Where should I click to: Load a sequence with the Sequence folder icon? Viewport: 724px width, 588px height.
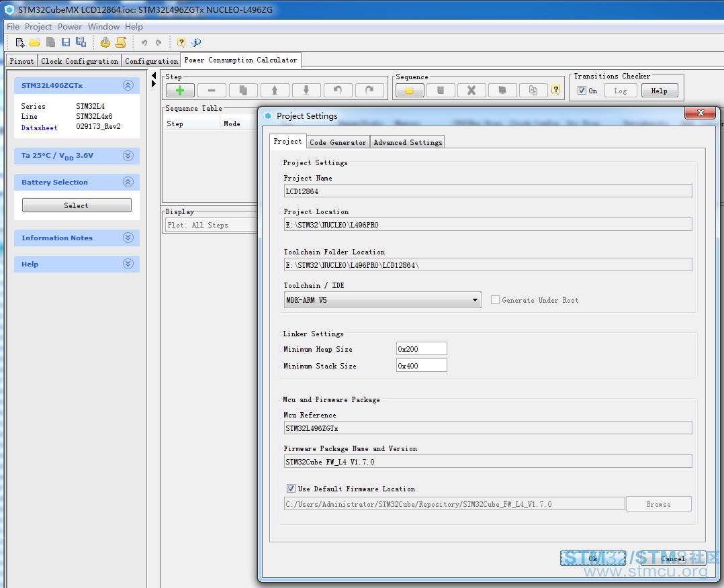[410, 91]
